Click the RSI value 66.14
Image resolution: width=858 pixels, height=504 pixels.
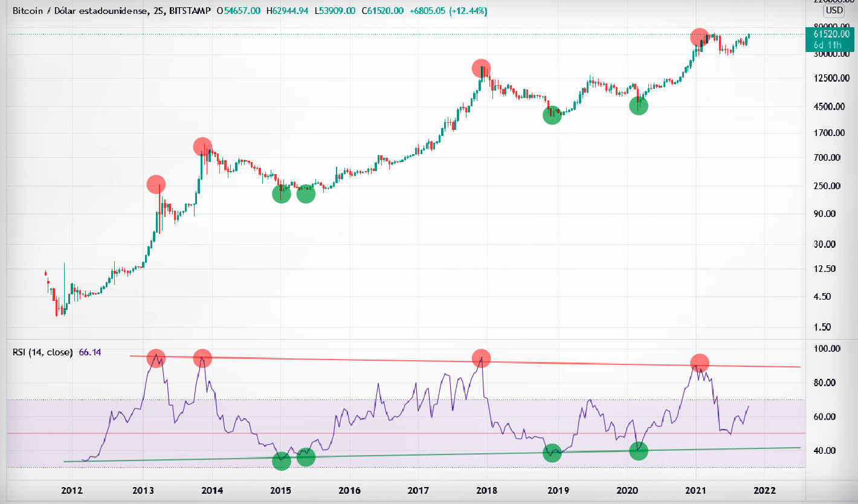(x=89, y=352)
